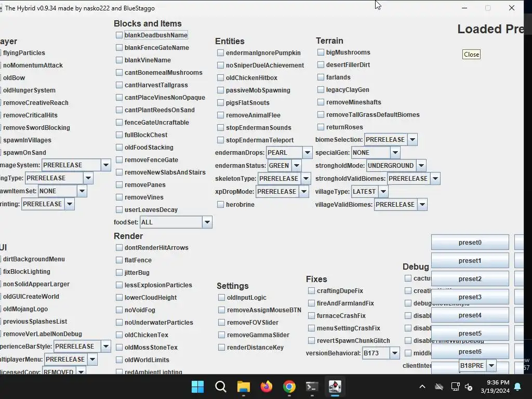Expand versionBehavioral B173 dropdown
Viewport: 532px width, 399px height.
coord(394,353)
